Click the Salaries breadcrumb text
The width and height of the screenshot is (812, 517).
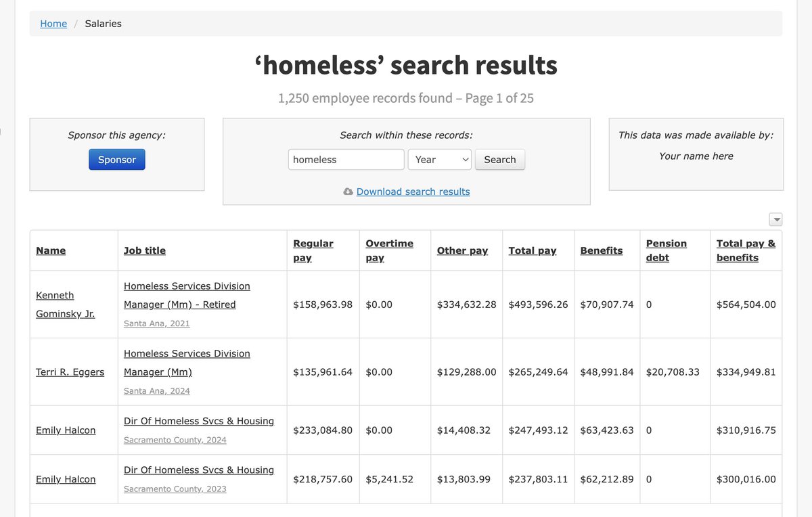point(104,24)
